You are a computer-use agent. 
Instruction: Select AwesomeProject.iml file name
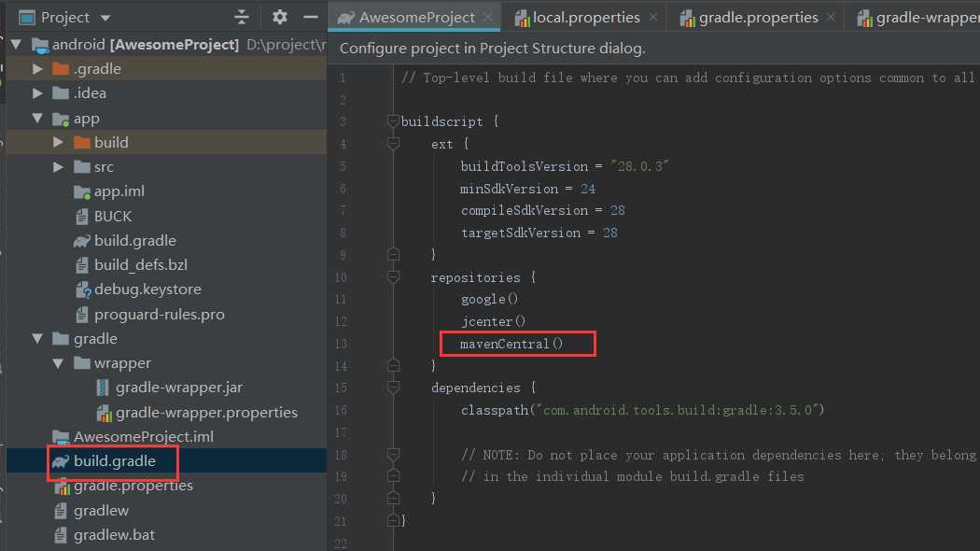144,436
